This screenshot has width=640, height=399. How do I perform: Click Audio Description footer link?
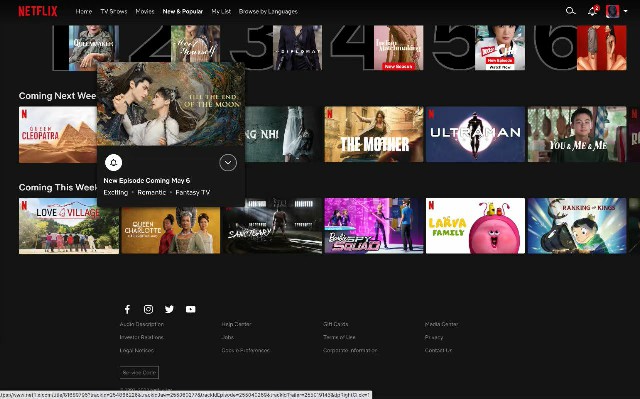(x=142, y=324)
